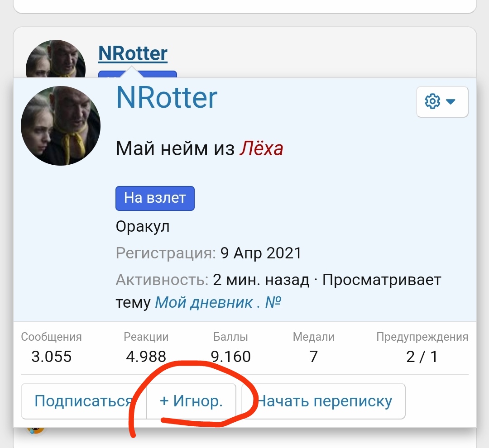
Task: View Баллы count 9.160
Action: click(x=230, y=356)
